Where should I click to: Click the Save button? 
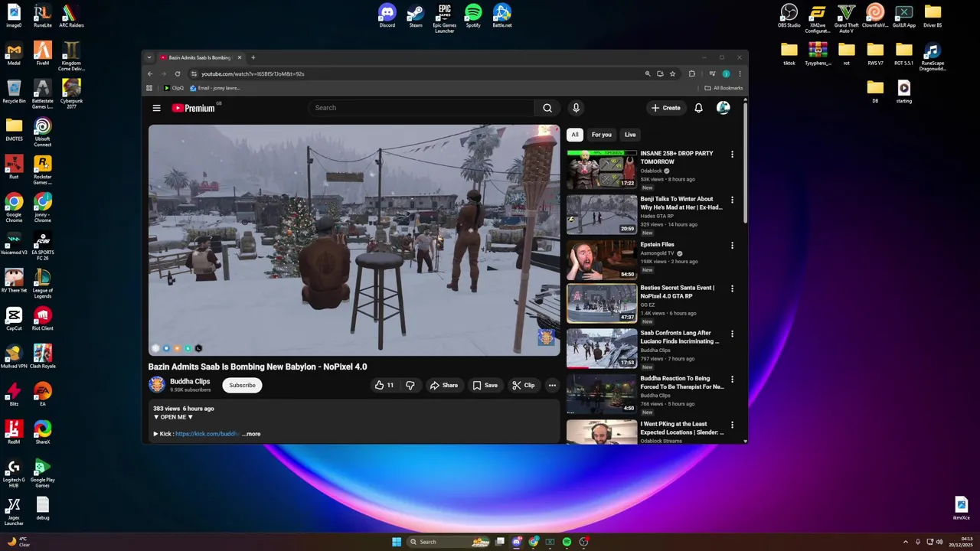click(485, 385)
